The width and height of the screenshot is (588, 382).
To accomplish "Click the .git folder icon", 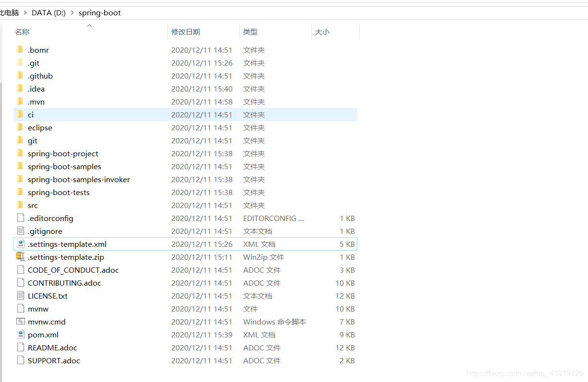I will pos(20,63).
